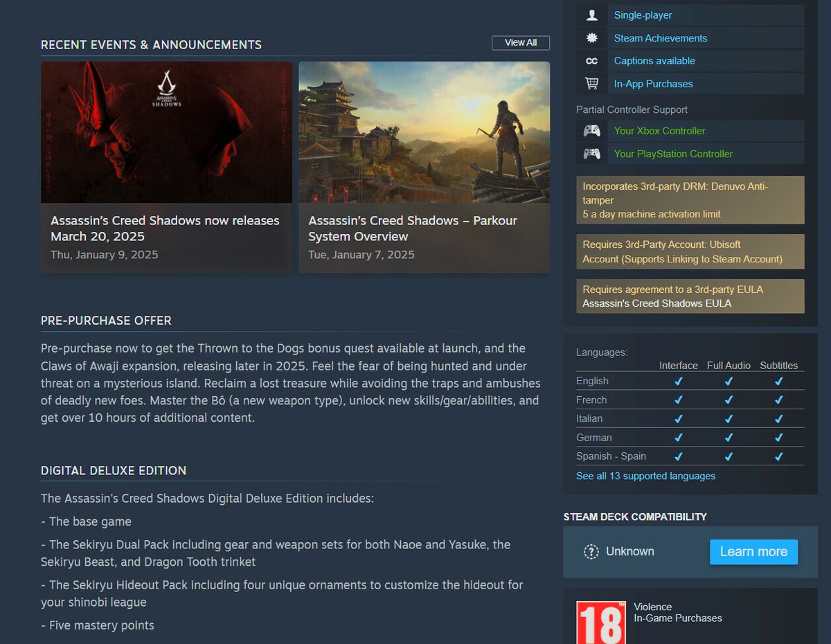
Task: Click the Subtitles column header
Action: click(x=779, y=366)
